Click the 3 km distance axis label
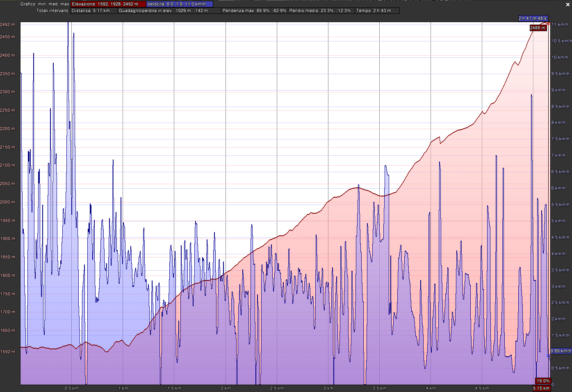This screenshot has width=572, height=392. click(328, 388)
